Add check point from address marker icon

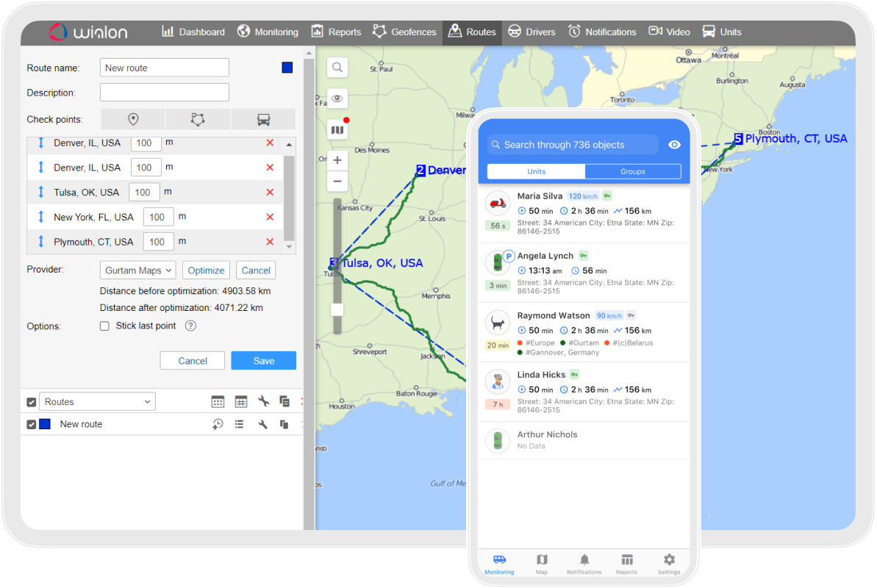tap(133, 119)
